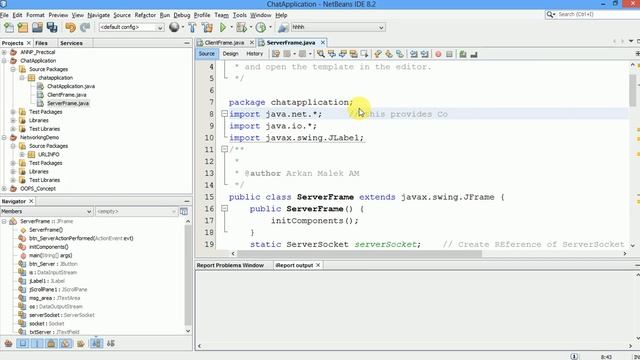640x360 pixels.
Task: Expand the ANNP_Prectical project node
Action: pos(4,52)
